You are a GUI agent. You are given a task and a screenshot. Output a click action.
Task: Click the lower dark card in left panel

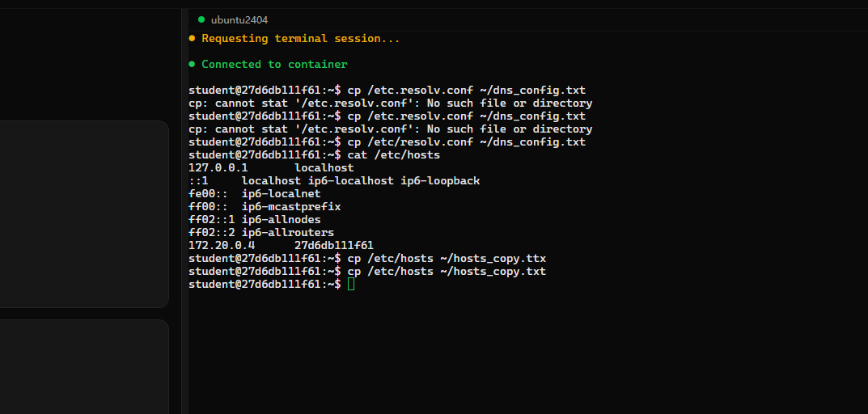(84, 366)
